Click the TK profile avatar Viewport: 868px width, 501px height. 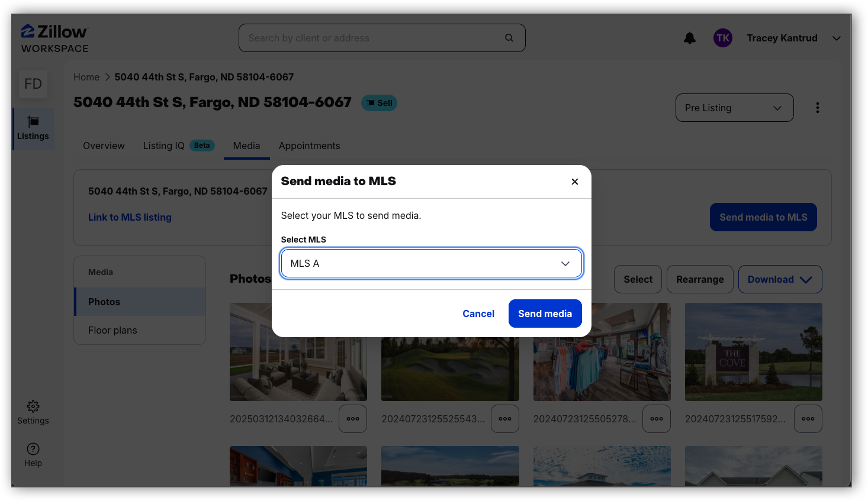pyautogui.click(x=723, y=37)
